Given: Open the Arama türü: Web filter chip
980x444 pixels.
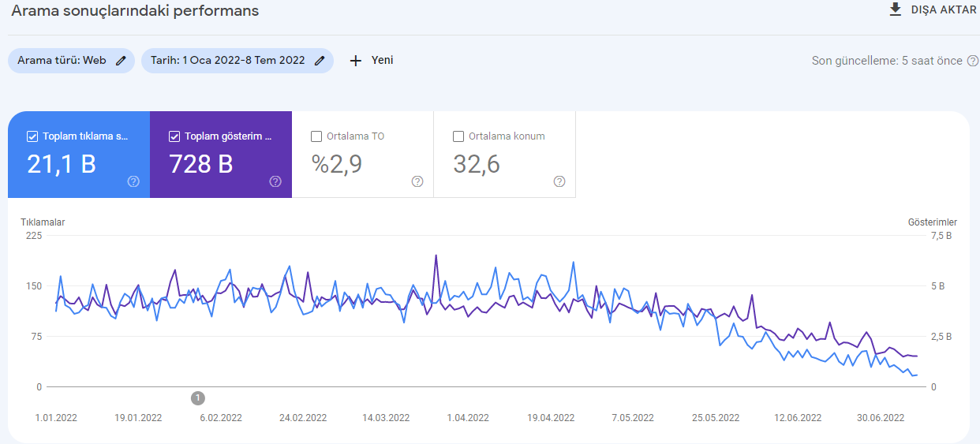Looking at the screenshot, I should tap(71, 61).
